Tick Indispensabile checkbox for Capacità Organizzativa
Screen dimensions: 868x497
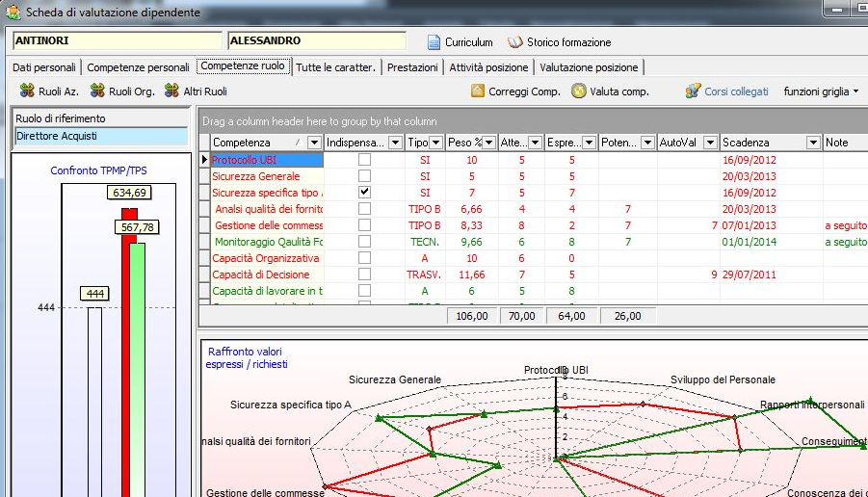click(x=364, y=258)
